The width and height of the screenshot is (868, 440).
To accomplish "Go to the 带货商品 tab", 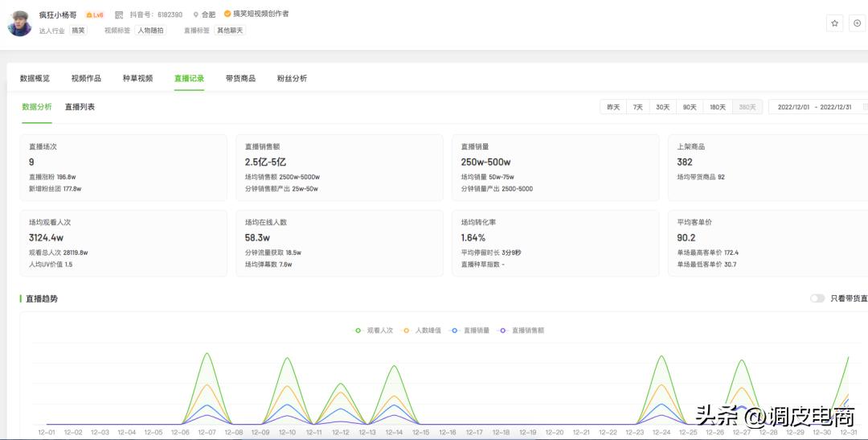I will pyautogui.click(x=241, y=79).
